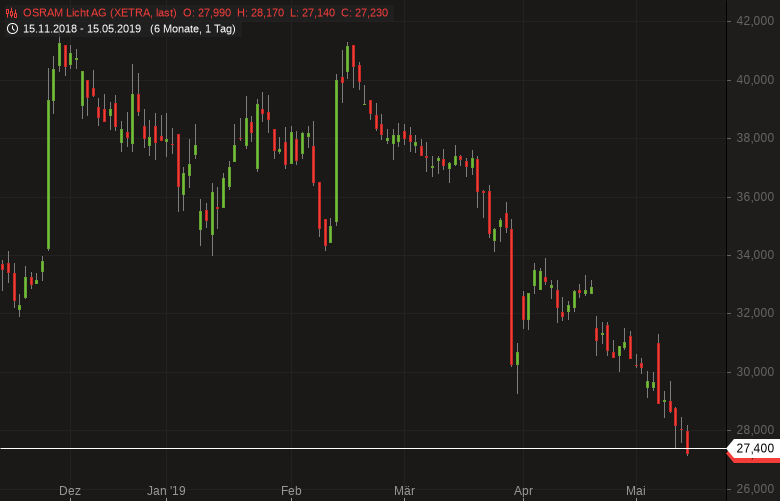This screenshot has width=780, height=501.
Task: Click the 30,000 price axis label
Action: click(755, 372)
